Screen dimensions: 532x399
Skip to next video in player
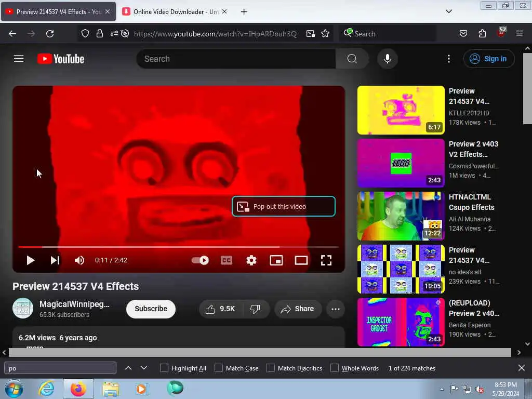pyautogui.click(x=55, y=260)
